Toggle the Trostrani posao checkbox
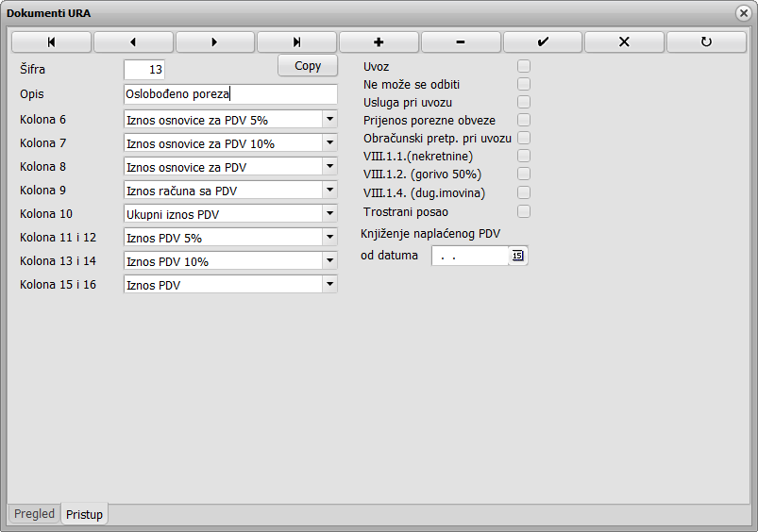This screenshot has height=532, width=758. (x=524, y=211)
